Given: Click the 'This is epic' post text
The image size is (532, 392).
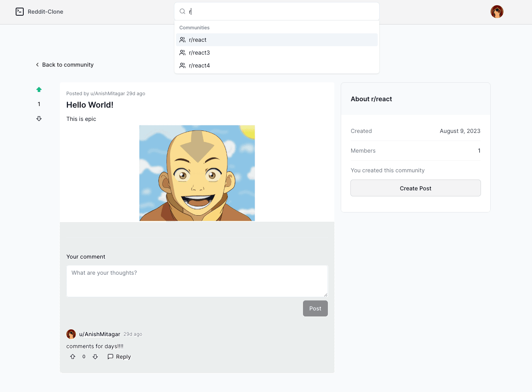Looking at the screenshot, I should click(x=81, y=119).
